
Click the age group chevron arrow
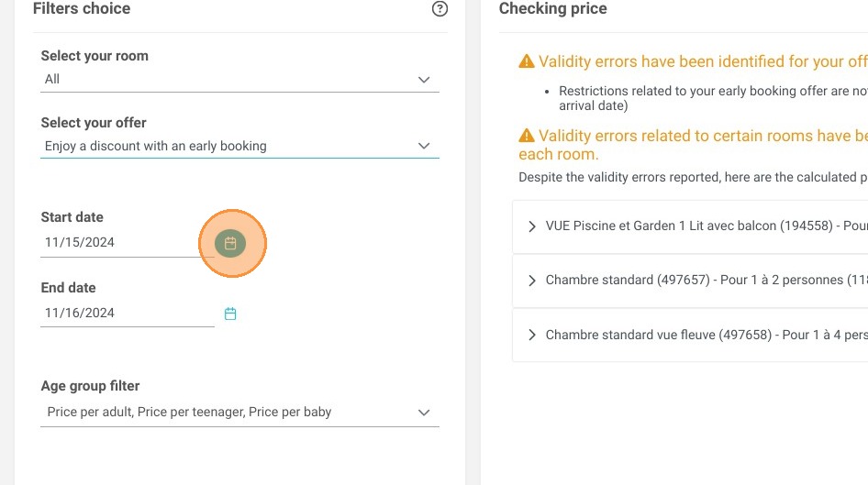point(424,413)
